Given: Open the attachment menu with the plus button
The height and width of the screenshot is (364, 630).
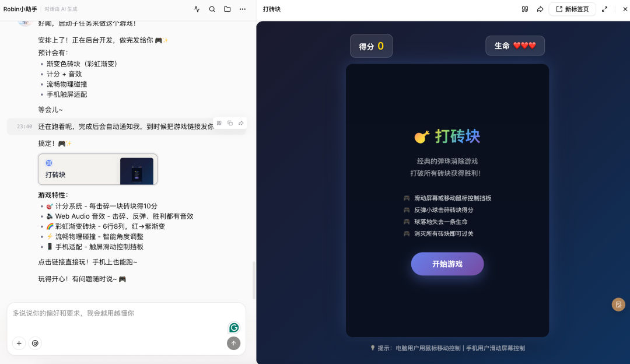Looking at the screenshot, I should (x=19, y=343).
